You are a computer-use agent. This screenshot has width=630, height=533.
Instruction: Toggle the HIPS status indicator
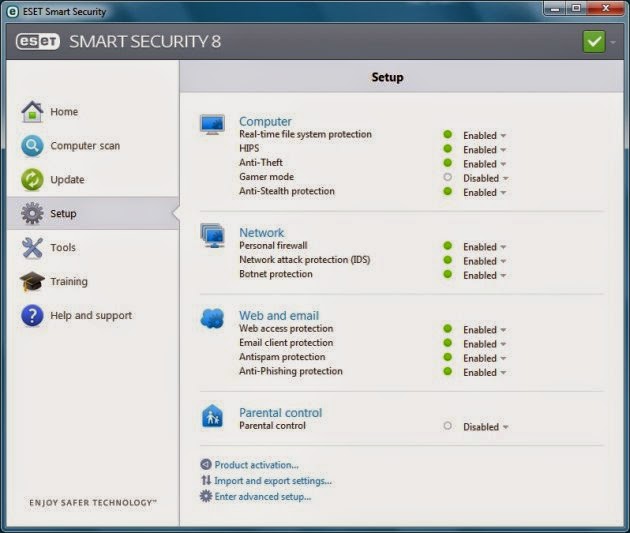point(448,149)
